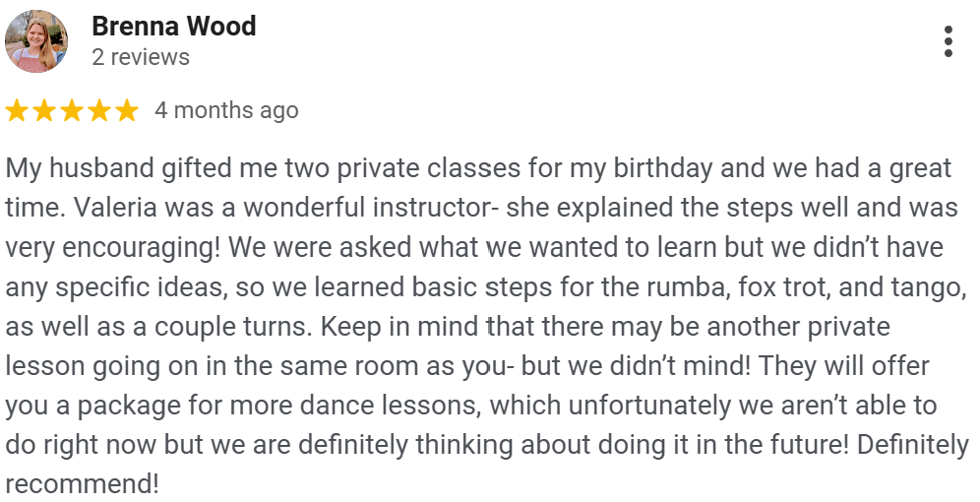
Task: Click the third gold rating star
Action: pos(72,110)
